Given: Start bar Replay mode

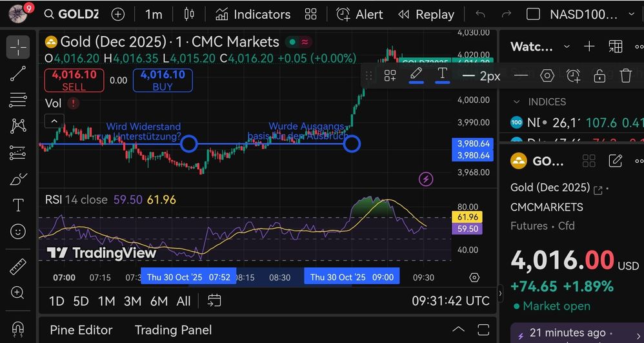Looking at the screenshot, I should pos(427,14).
